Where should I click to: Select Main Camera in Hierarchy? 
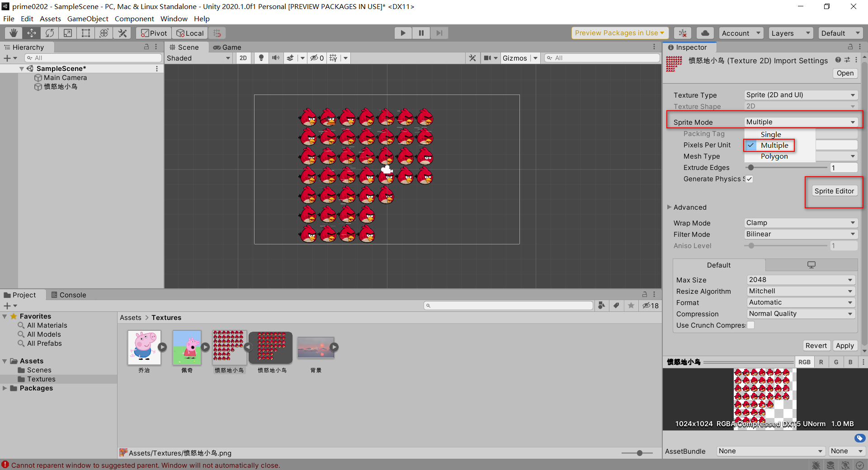coord(65,78)
